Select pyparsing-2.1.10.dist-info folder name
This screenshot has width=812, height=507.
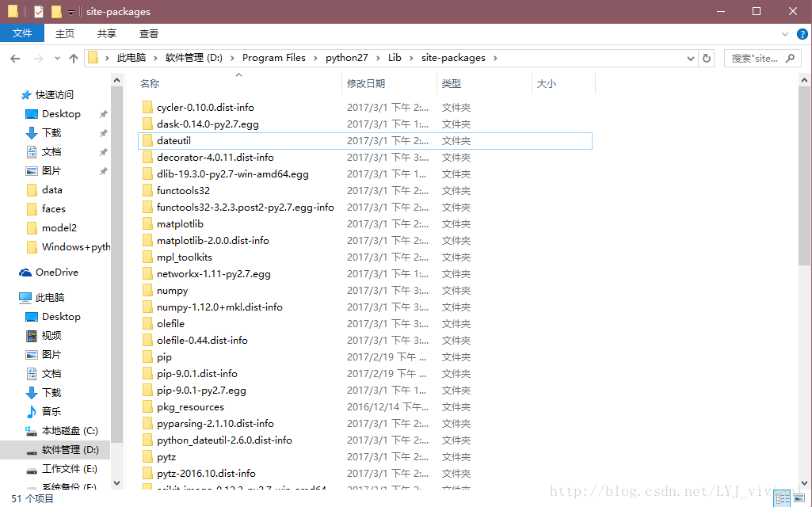(x=215, y=424)
